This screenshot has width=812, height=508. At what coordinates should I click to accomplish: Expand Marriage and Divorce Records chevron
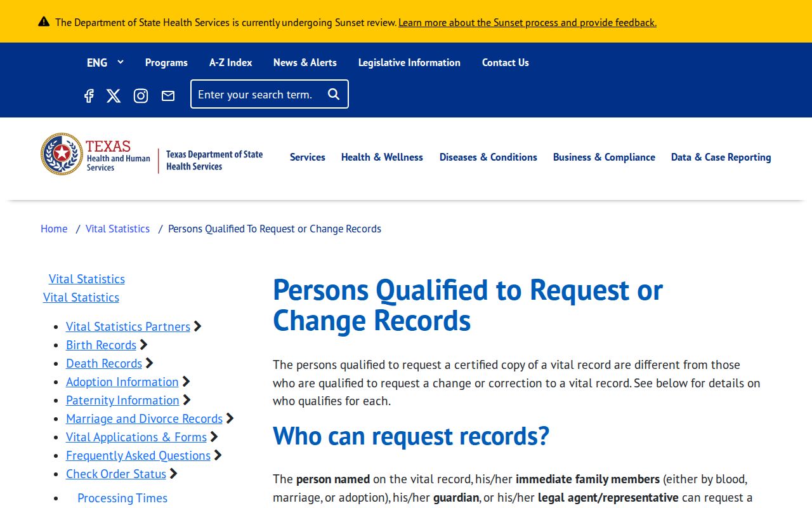coord(230,418)
